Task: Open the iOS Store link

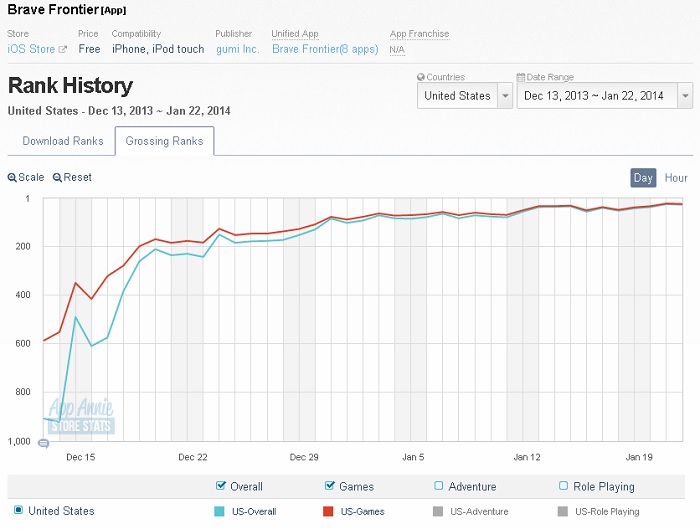Action: [31, 49]
